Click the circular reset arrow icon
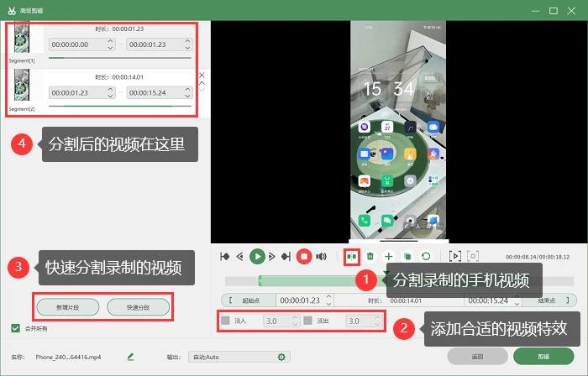 [x=426, y=257]
